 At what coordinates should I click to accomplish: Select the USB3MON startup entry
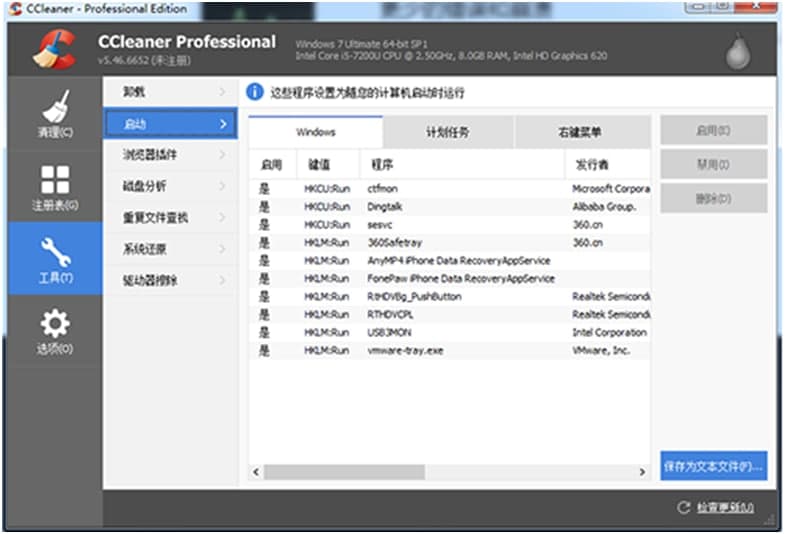pos(450,332)
